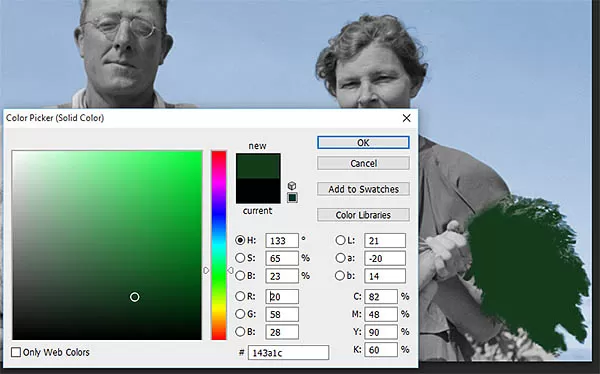Select the R red radio button
This screenshot has height=374, width=600.
coord(240,296)
